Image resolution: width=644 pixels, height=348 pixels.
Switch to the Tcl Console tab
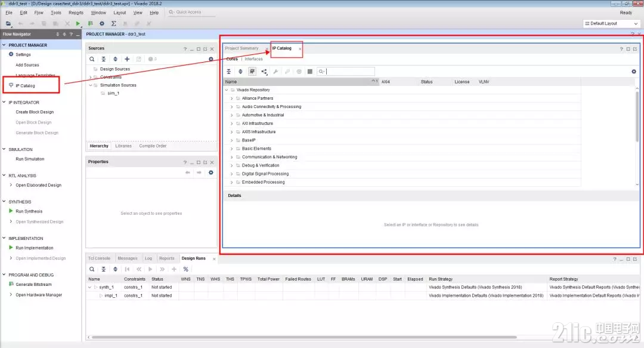click(x=99, y=258)
